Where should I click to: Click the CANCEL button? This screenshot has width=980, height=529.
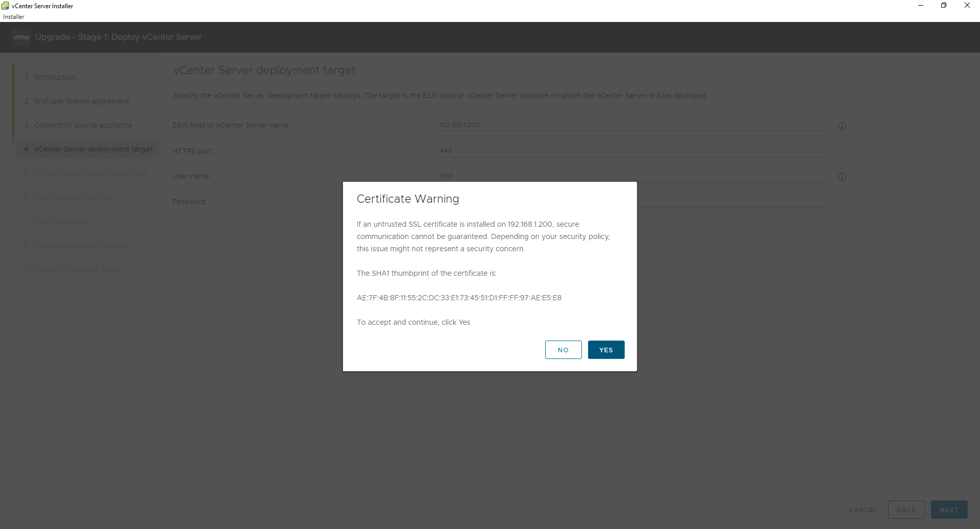(863, 510)
